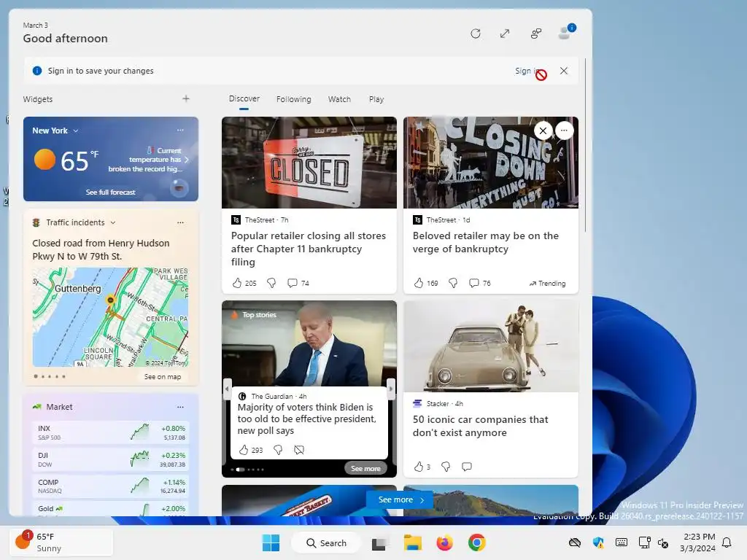Open the Watch tab

coord(339,99)
